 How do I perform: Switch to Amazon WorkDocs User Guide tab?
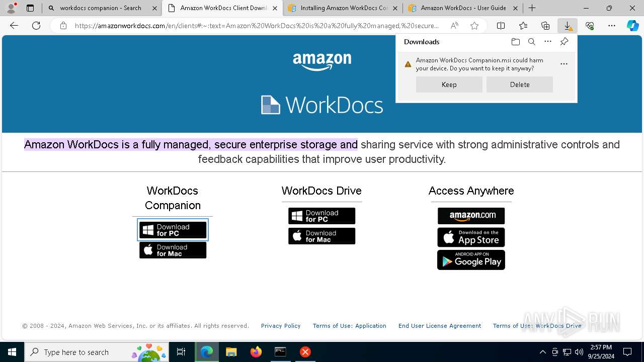[463, 8]
